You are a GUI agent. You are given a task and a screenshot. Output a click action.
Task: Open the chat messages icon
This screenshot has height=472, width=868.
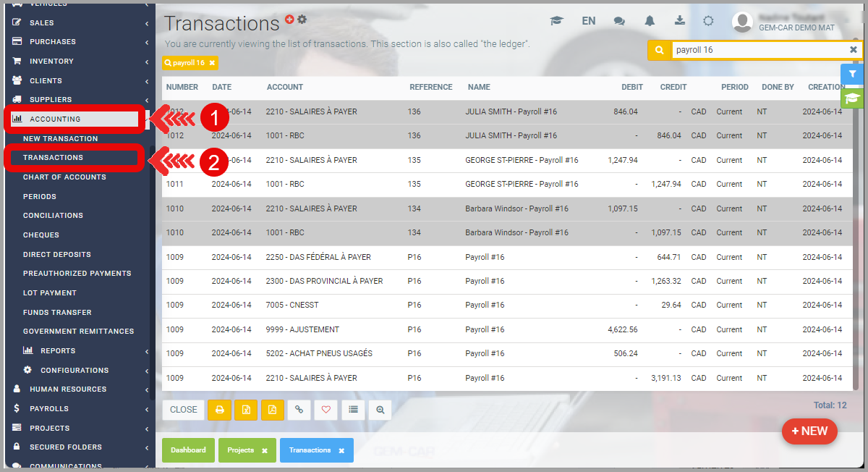(619, 21)
